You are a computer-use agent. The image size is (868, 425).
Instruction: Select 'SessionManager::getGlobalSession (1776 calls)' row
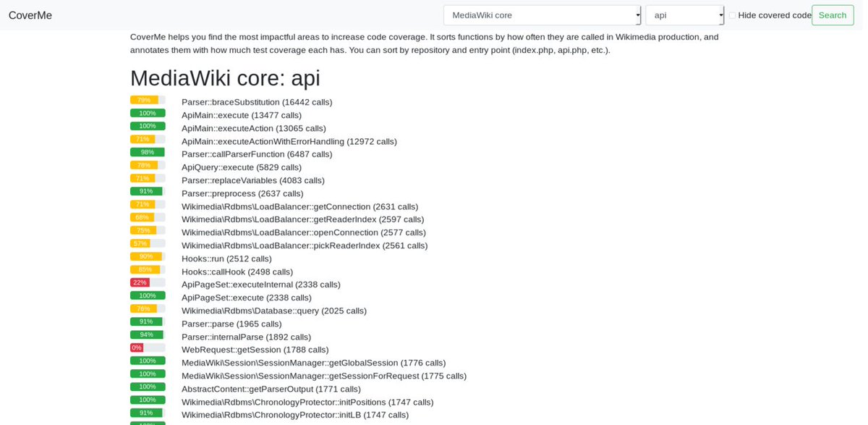pos(314,363)
